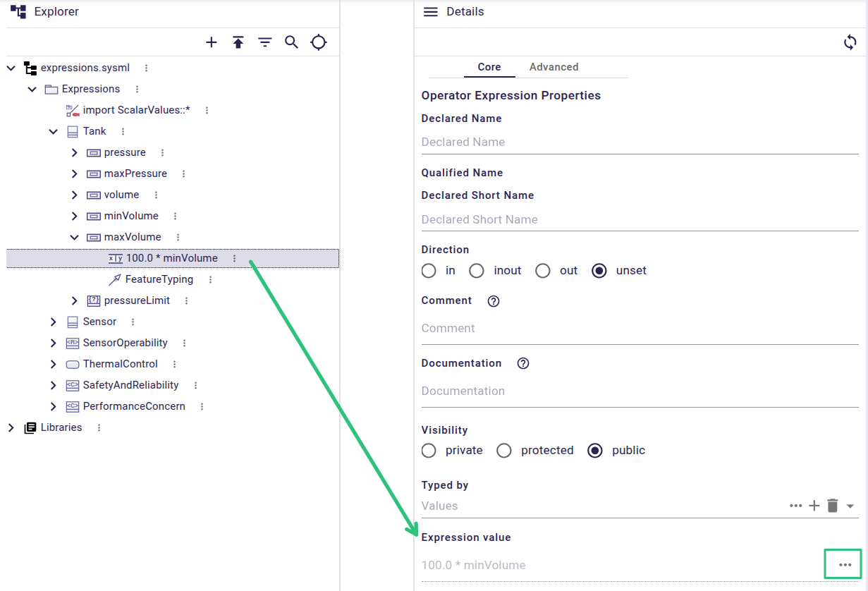
Task: Select the 'inout' direction radio button
Action: 477,271
